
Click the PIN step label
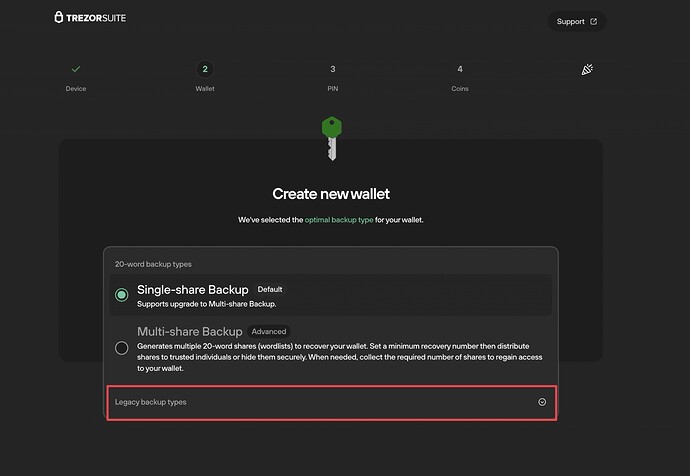(x=333, y=88)
